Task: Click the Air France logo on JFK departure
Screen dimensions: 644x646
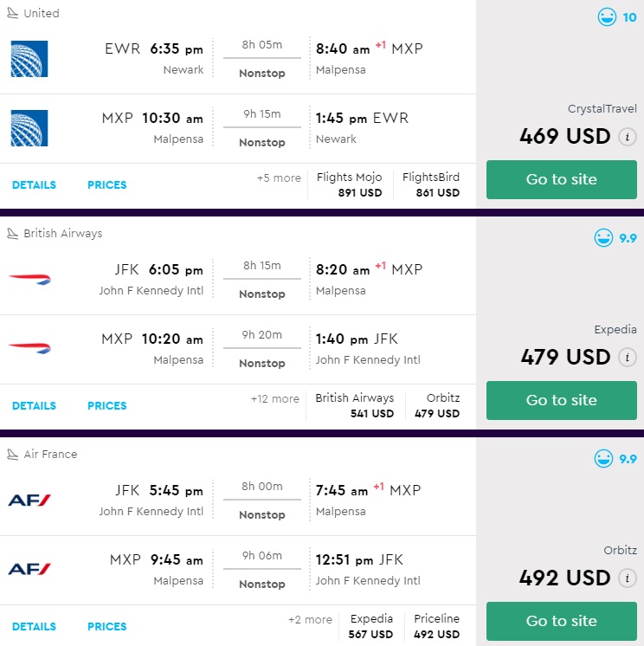Action: (29, 500)
